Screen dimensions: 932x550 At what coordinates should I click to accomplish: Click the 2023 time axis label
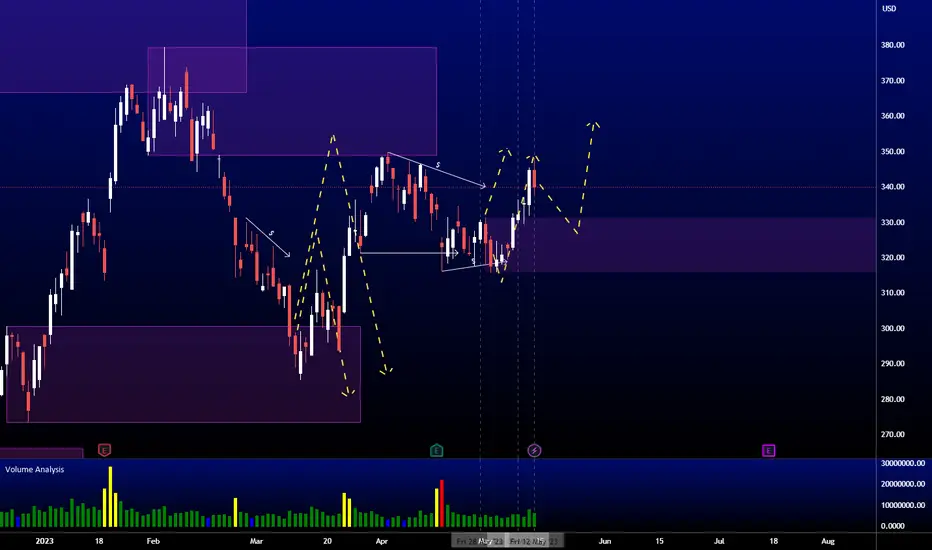coord(44,541)
